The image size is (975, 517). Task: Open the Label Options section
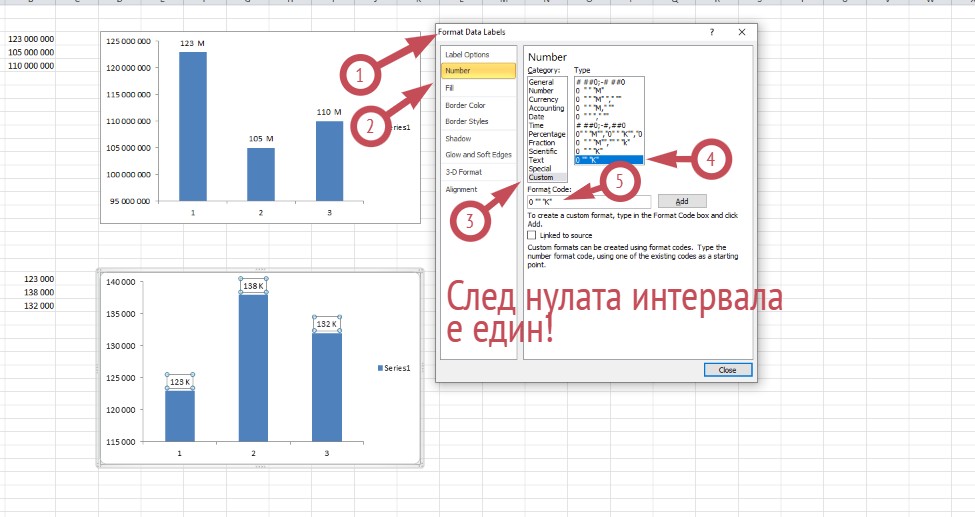point(467,54)
